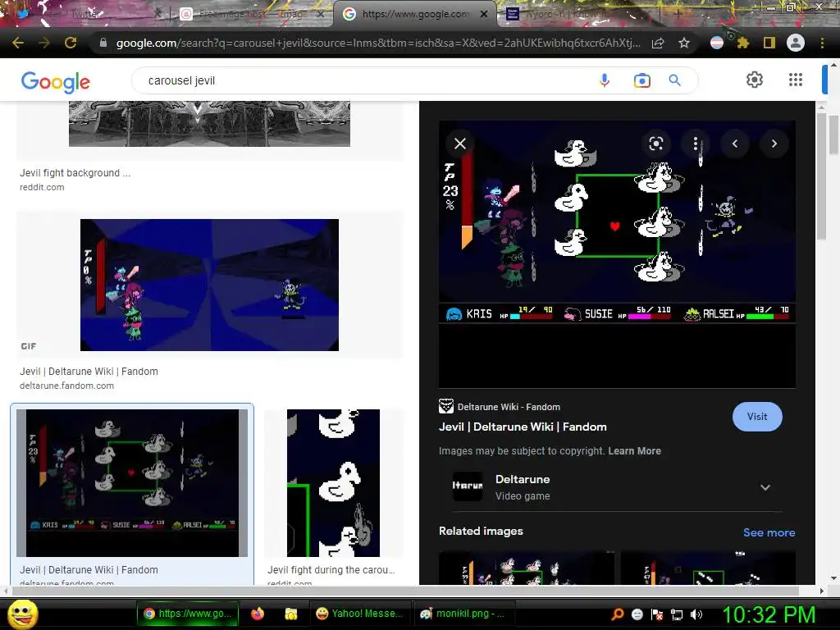Click the browser forward arrow
840x630 pixels.
[x=44, y=43]
